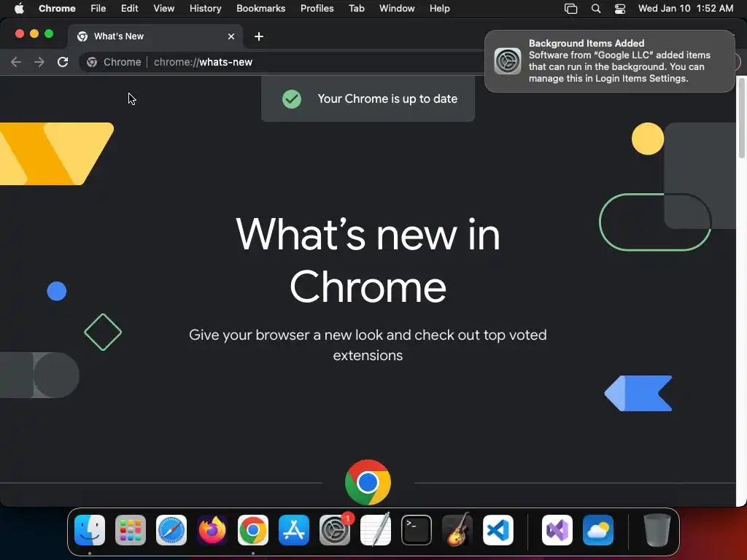Open the Apple menu
This screenshot has height=560, width=747.
19,8
